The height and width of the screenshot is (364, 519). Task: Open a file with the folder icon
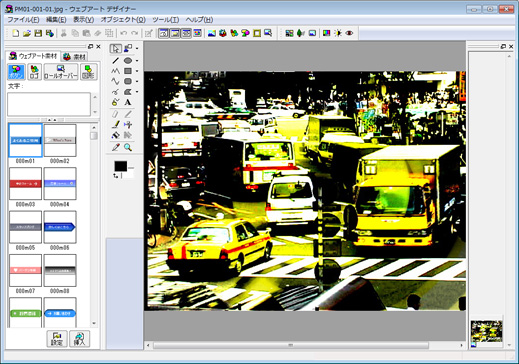[27, 33]
